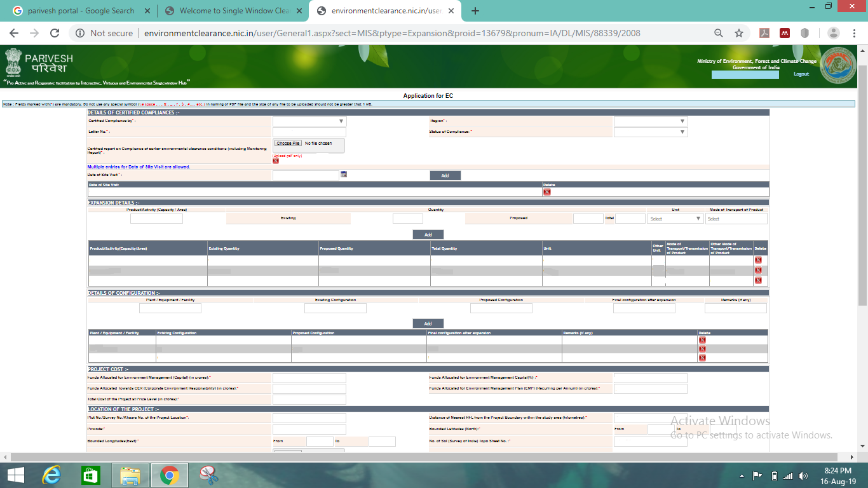
Task: Click the Logout link
Action: pos(801,74)
